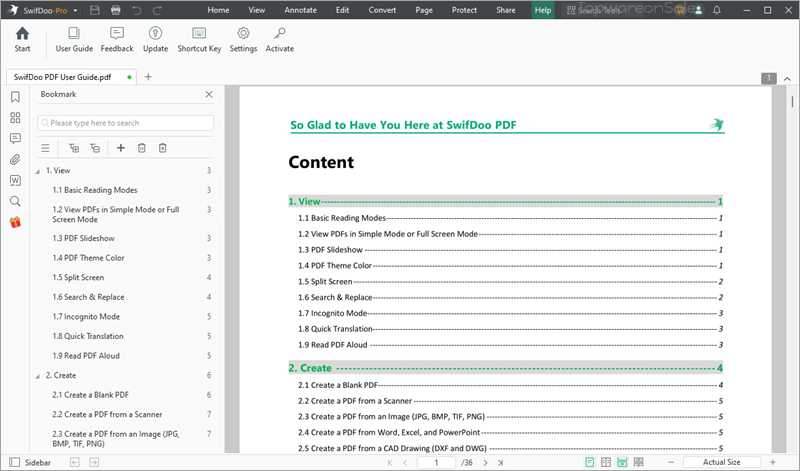800x471 pixels.
Task: Redo the last action
Action: [158, 10]
